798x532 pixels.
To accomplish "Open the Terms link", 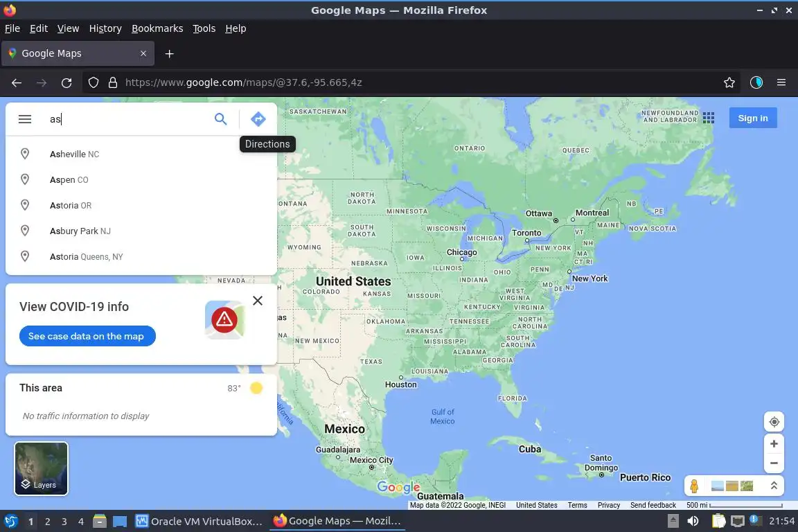I will tap(577, 505).
